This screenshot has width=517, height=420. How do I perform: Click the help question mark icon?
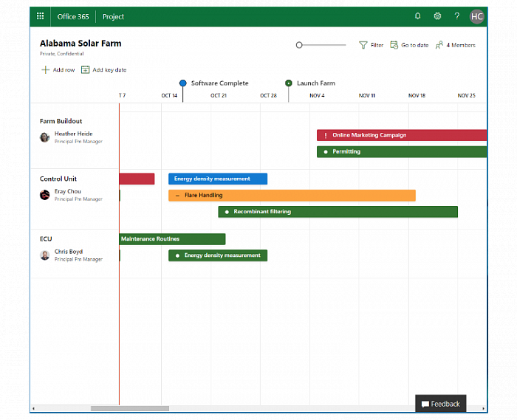[x=457, y=16]
